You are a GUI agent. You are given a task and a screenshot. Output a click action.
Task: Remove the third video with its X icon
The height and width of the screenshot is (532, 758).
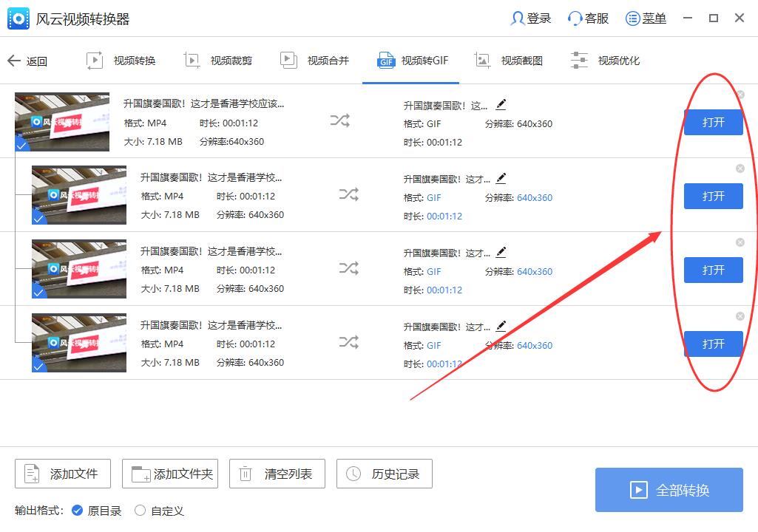(x=740, y=242)
